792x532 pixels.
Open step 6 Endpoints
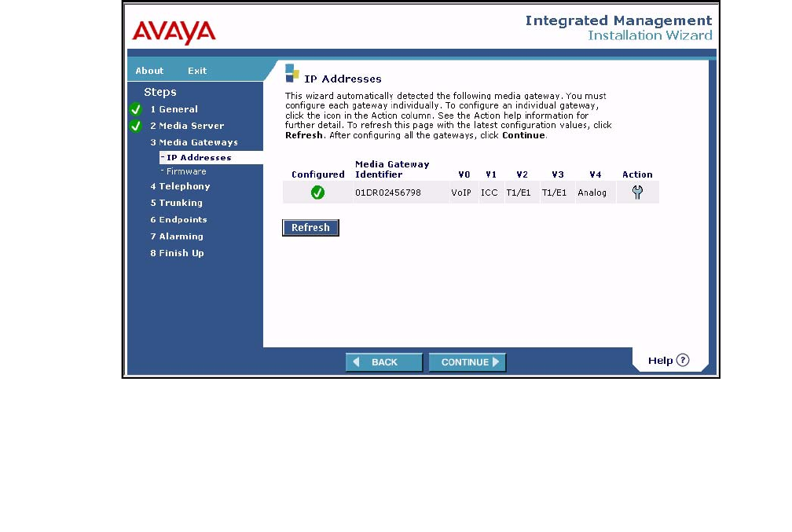pos(178,220)
